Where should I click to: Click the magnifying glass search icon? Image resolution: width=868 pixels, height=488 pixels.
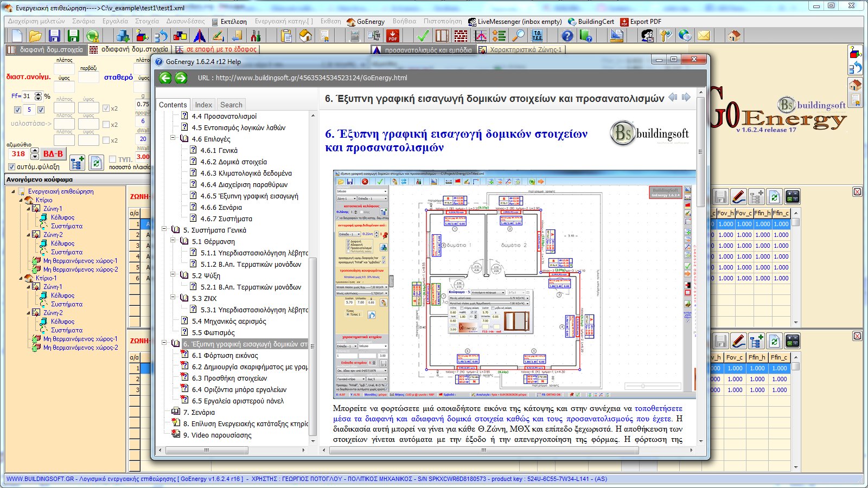point(519,36)
